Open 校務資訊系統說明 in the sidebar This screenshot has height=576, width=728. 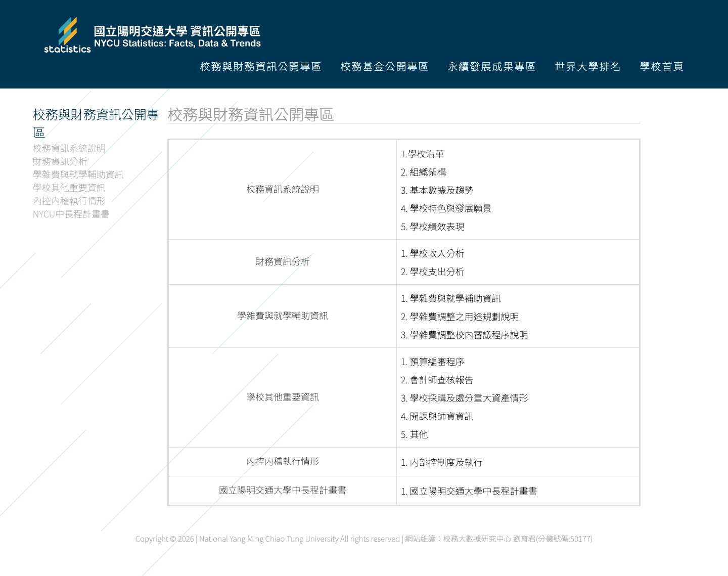(x=69, y=148)
